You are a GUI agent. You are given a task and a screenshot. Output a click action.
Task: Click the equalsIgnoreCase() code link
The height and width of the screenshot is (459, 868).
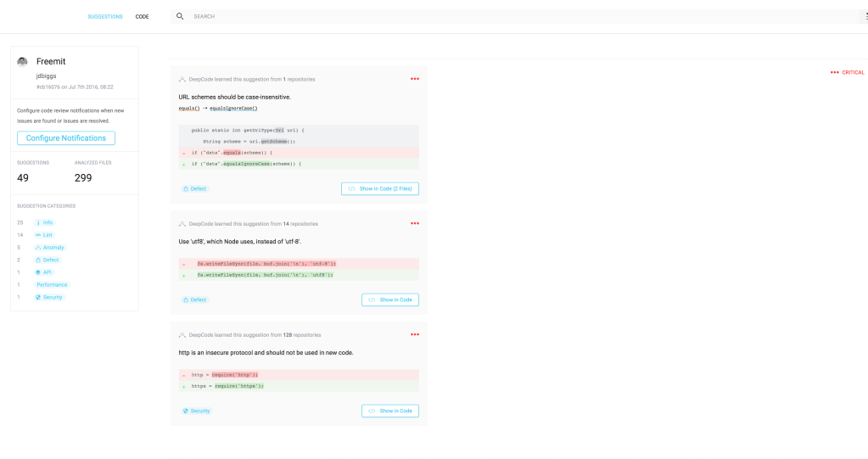pos(233,109)
